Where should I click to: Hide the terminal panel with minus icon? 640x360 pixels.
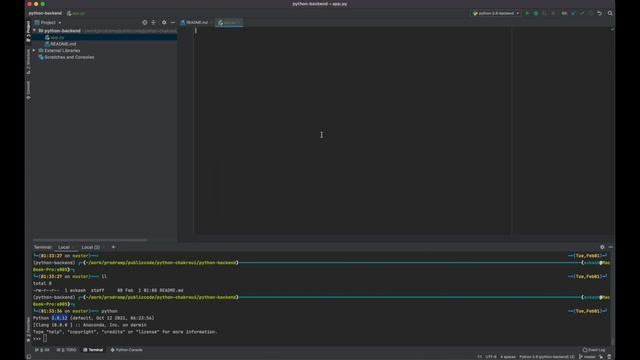[611, 247]
